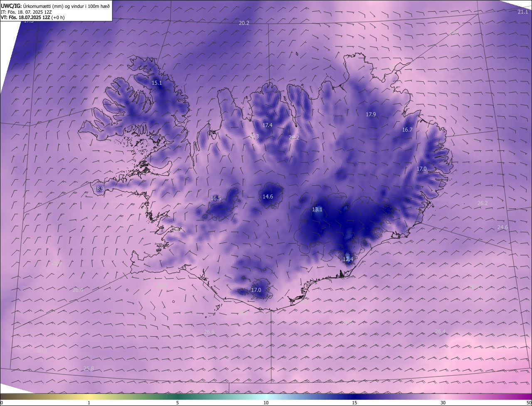The image size is (532, 406).
Task: Click the 14.6 value label on the map
Action: tap(268, 197)
